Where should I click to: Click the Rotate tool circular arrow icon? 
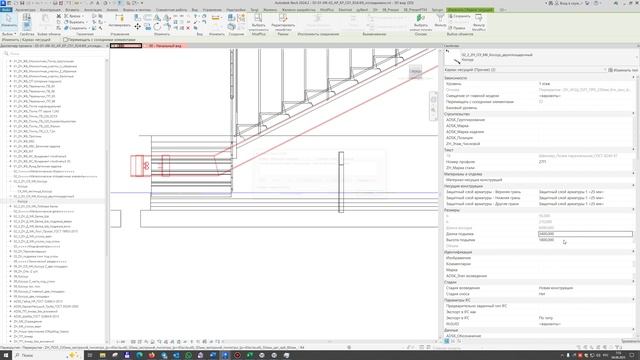pos(157,27)
